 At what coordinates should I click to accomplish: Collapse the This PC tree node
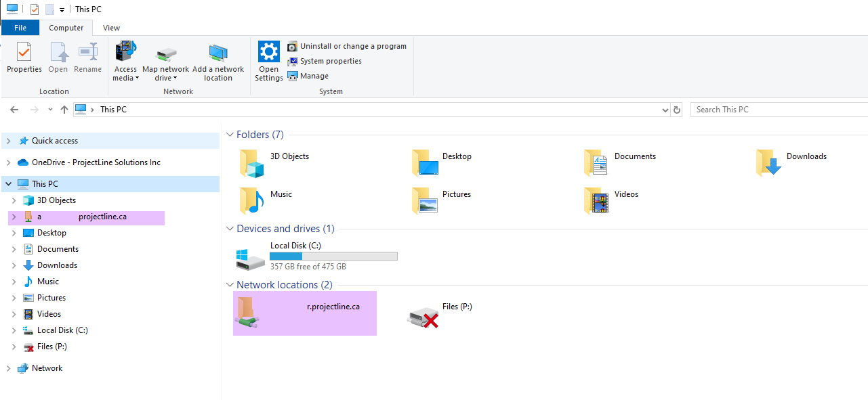[8, 184]
